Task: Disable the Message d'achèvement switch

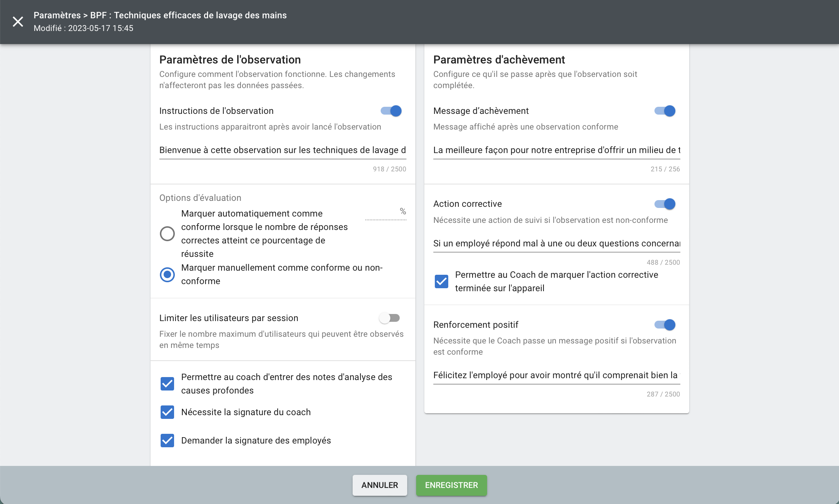Action: (665, 111)
